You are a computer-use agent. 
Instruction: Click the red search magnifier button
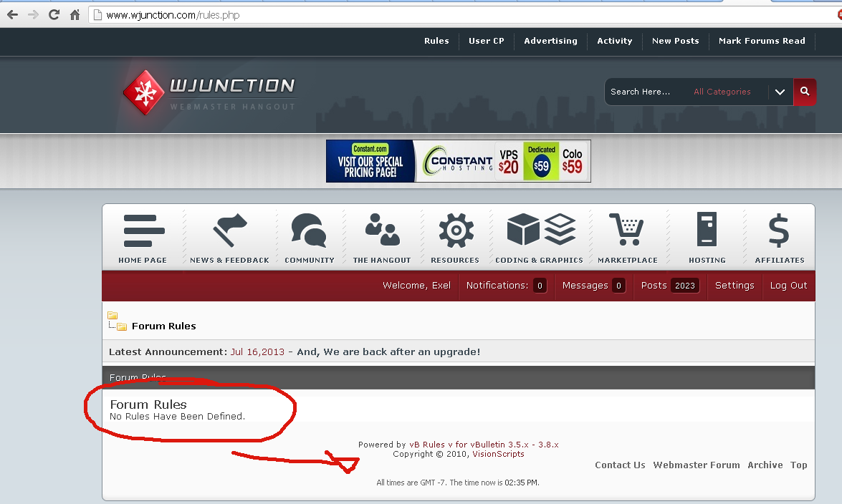coord(805,92)
